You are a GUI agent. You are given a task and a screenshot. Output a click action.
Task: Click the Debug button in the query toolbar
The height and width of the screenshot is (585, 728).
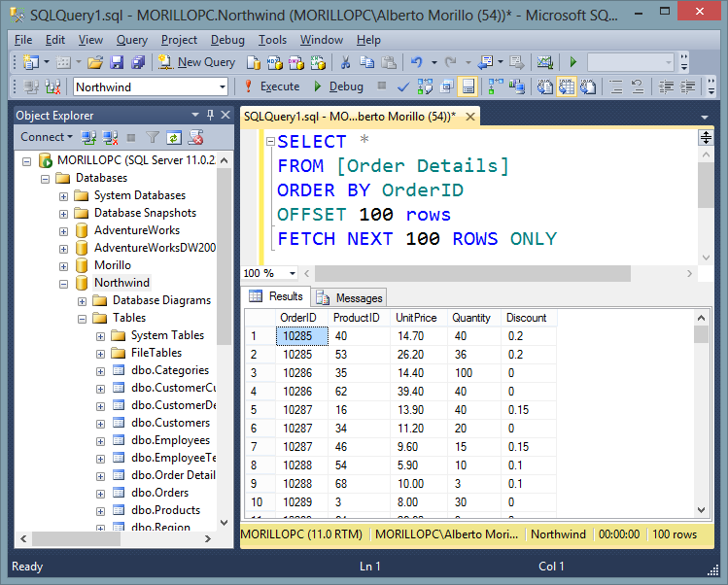pyautogui.click(x=339, y=86)
